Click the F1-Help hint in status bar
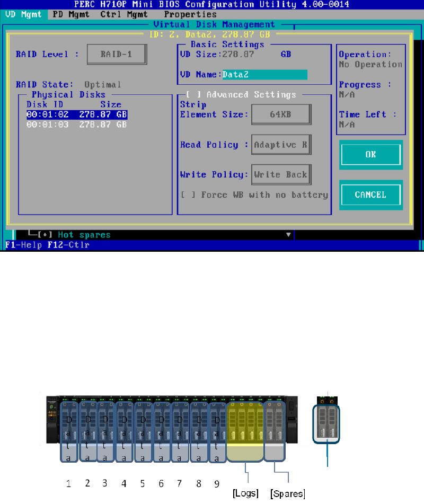The height and width of the screenshot is (504, 424). (x=23, y=245)
